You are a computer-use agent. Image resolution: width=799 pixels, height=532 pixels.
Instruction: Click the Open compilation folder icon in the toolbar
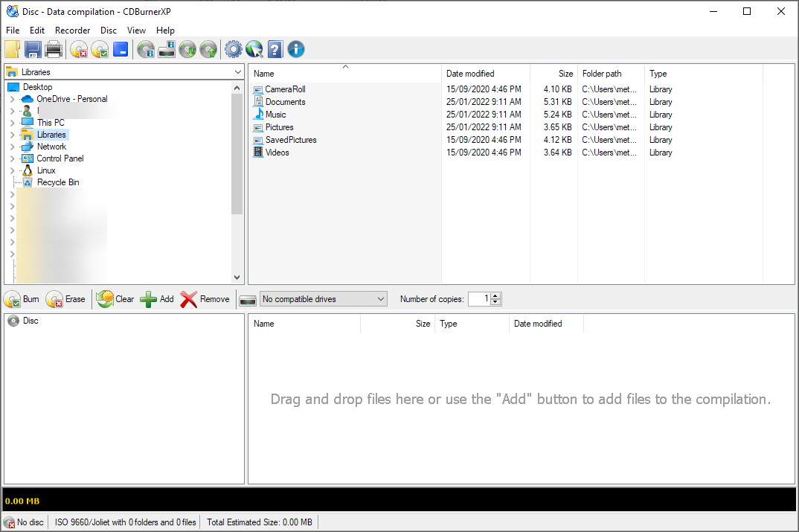click(13, 49)
